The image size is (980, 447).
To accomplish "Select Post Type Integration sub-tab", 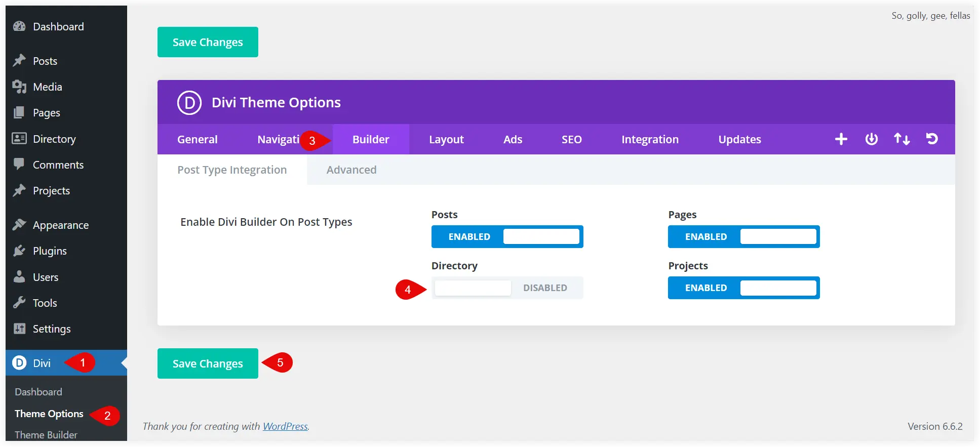I will (232, 170).
